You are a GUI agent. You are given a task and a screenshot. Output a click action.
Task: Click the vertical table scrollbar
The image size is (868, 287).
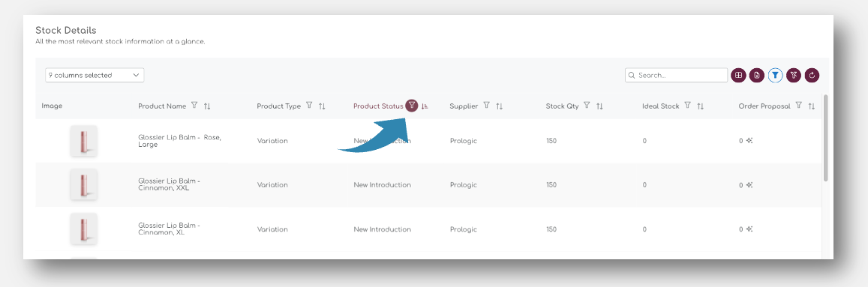coord(826,138)
